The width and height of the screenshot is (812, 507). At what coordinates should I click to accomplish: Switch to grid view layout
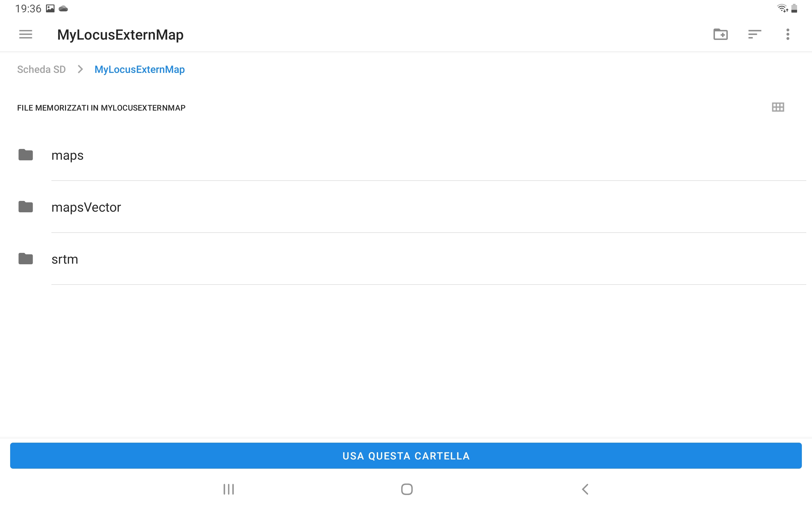tap(778, 107)
